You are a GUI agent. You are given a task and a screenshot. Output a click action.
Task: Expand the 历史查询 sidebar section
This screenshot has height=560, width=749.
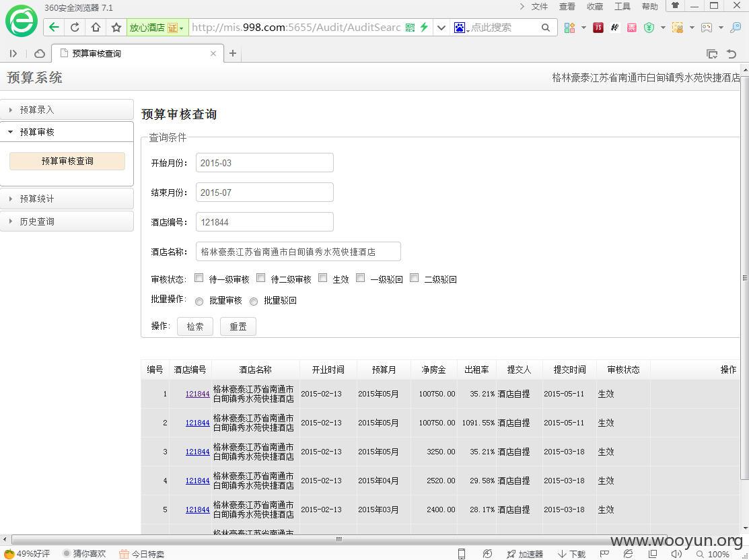[x=67, y=221]
